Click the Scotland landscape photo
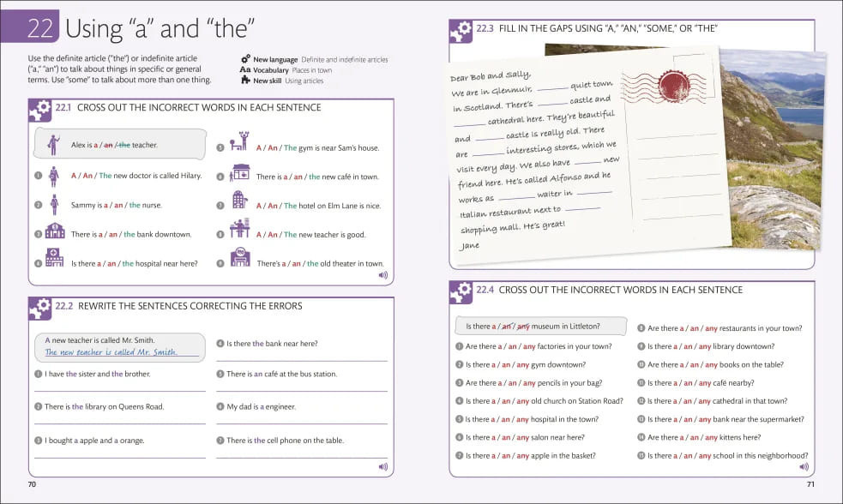Viewport: 843px width, 504px height. point(772,149)
